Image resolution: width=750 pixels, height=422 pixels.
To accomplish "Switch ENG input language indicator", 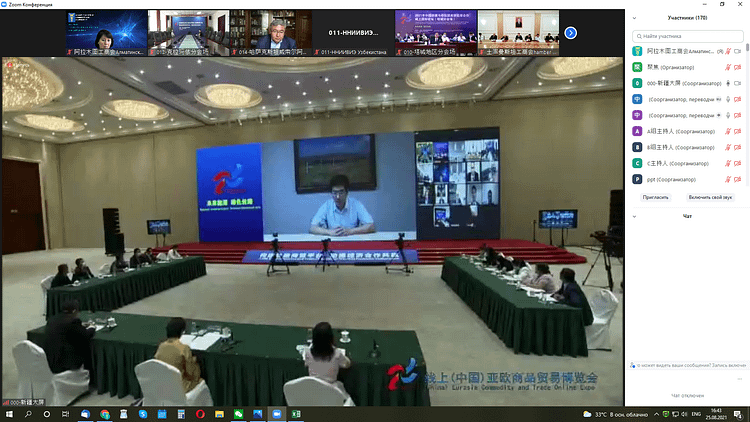I will click(x=696, y=414).
